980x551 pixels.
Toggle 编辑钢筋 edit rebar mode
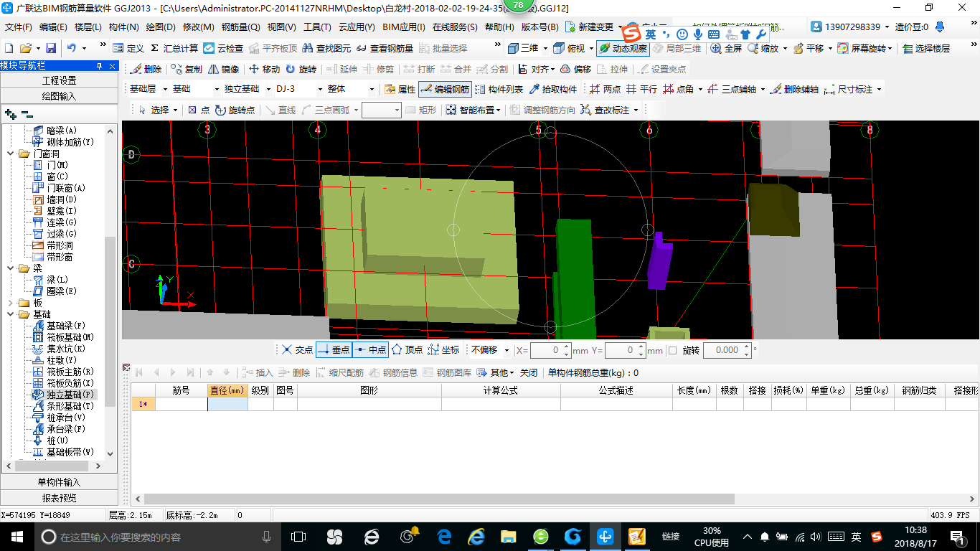[445, 90]
